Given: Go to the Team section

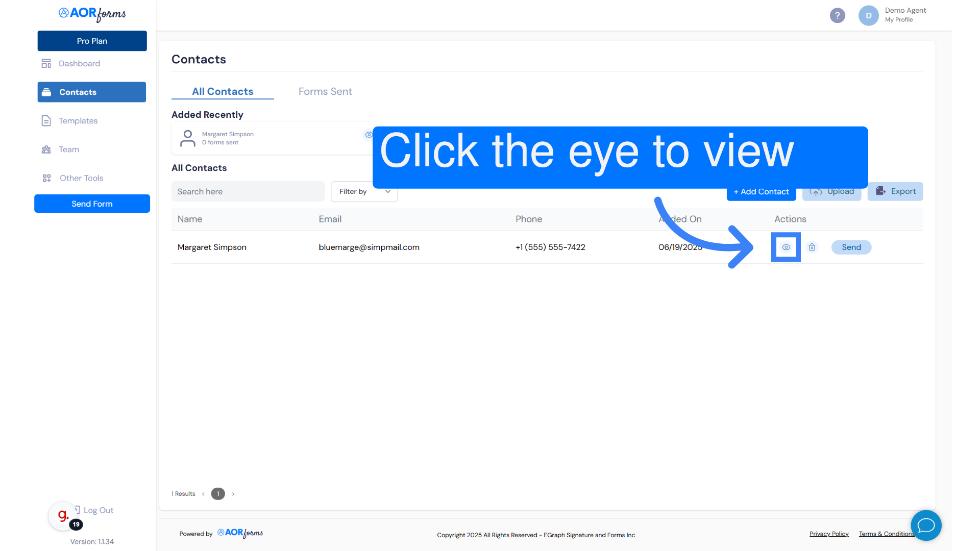Looking at the screenshot, I should [68, 149].
